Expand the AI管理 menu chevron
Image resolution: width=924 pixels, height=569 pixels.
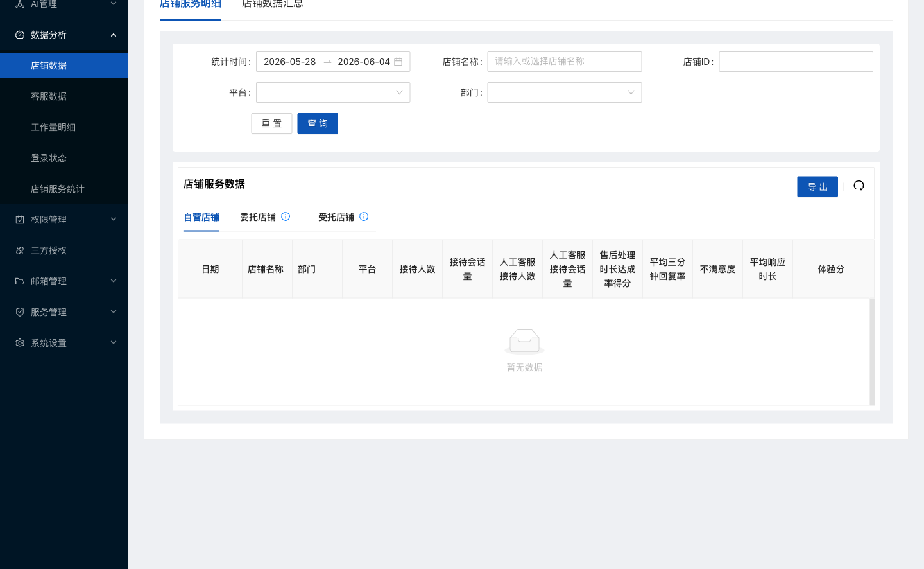[x=114, y=4]
